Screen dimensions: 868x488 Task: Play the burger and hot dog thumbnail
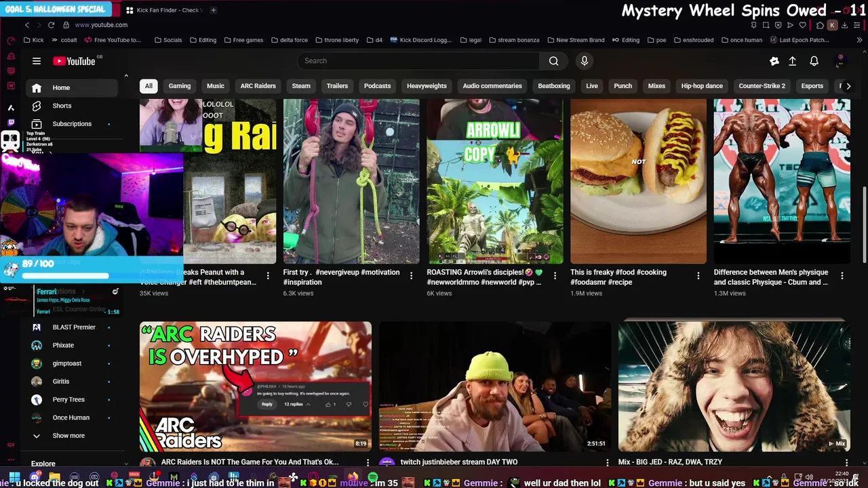(638, 181)
